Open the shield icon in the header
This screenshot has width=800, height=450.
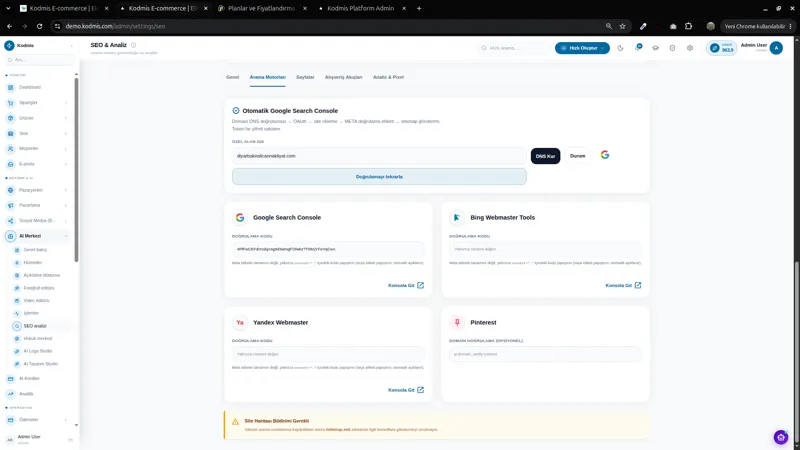tap(672, 48)
